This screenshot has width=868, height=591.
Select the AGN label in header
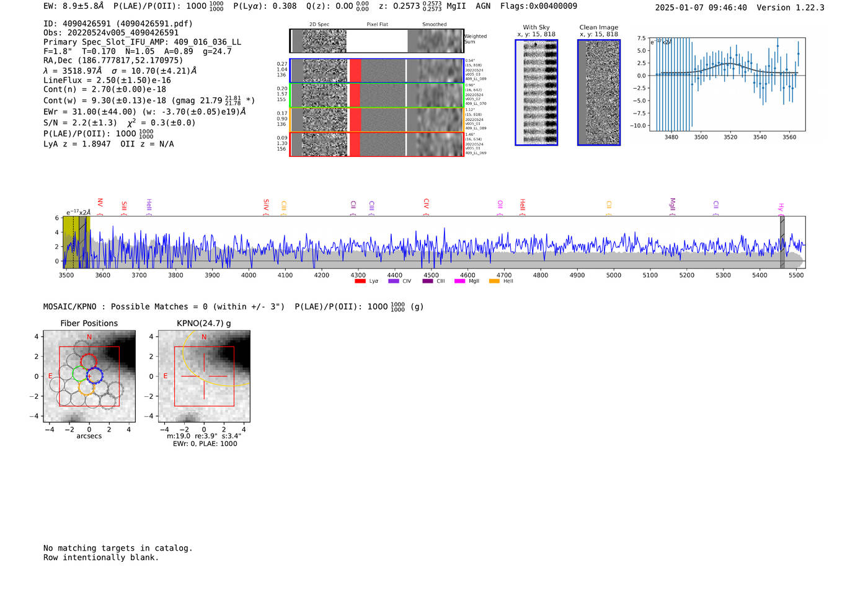[x=483, y=6]
